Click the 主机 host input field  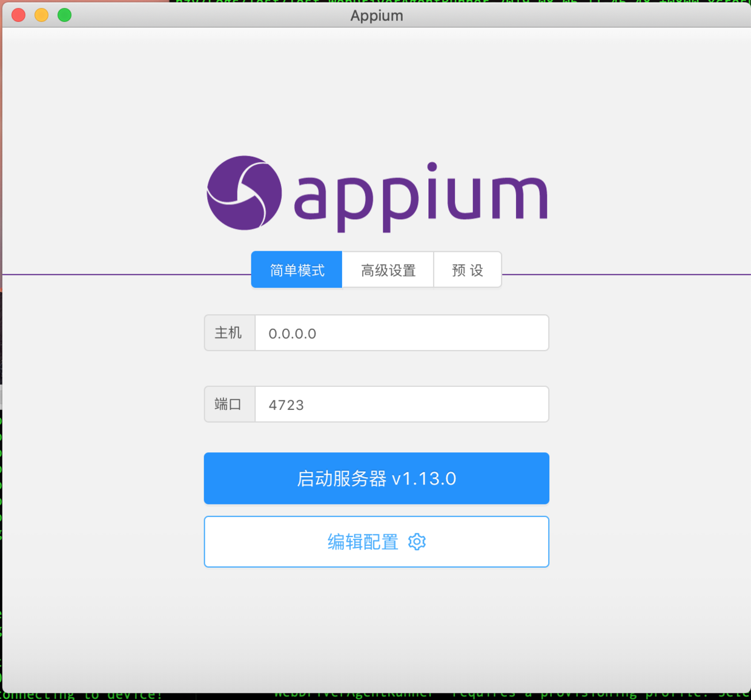click(402, 333)
